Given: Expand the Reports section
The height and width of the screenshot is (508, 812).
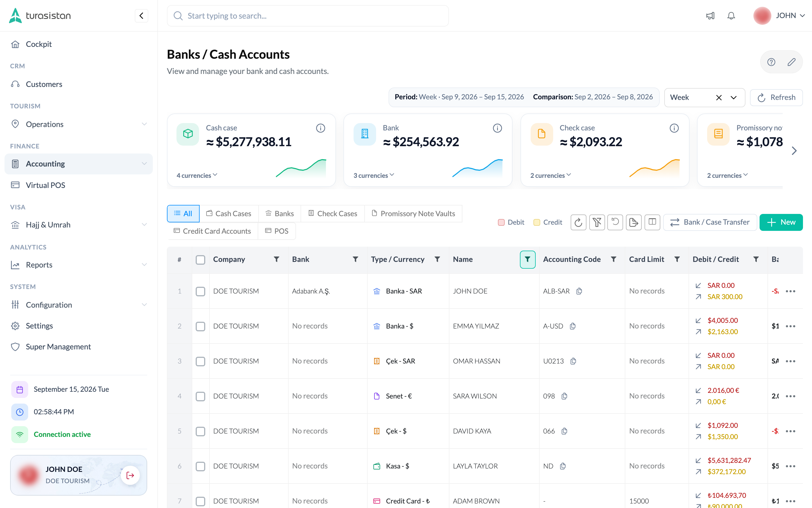Looking at the screenshot, I should [78, 265].
